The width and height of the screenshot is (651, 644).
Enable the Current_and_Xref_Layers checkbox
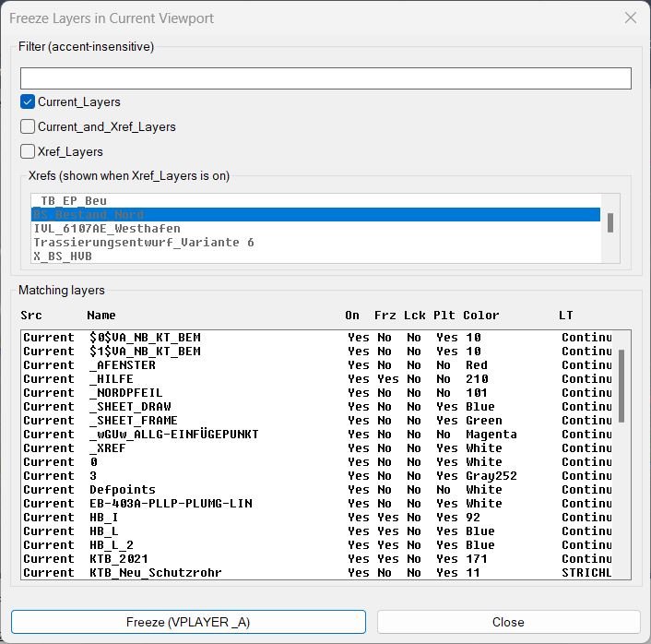(28, 127)
